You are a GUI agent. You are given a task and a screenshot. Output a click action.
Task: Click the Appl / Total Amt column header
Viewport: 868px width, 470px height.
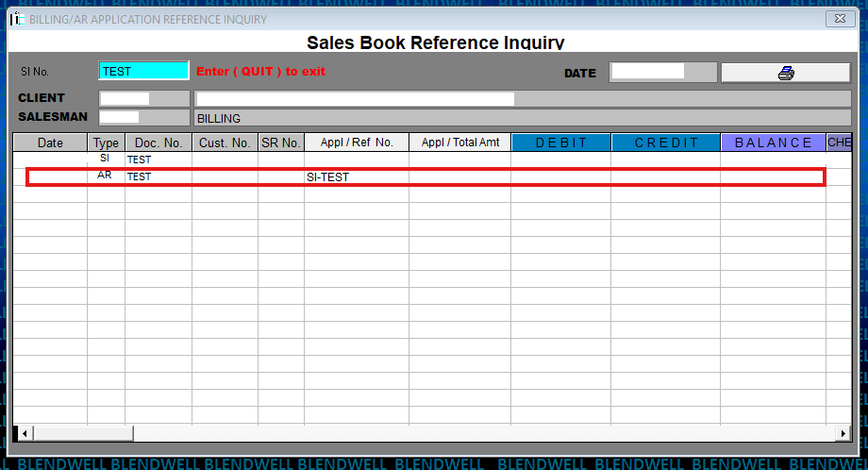coord(460,143)
